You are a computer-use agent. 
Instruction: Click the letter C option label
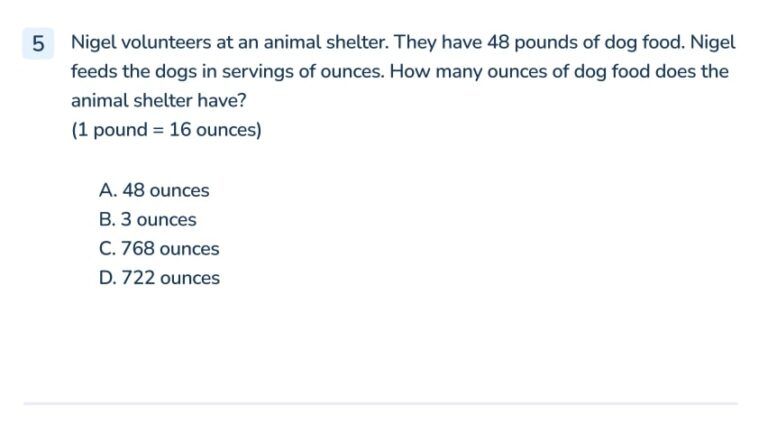107,248
